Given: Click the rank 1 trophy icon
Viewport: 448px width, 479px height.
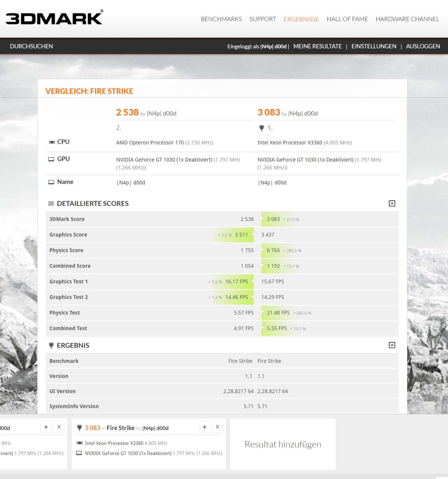Looking at the screenshot, I should (262, 128).
